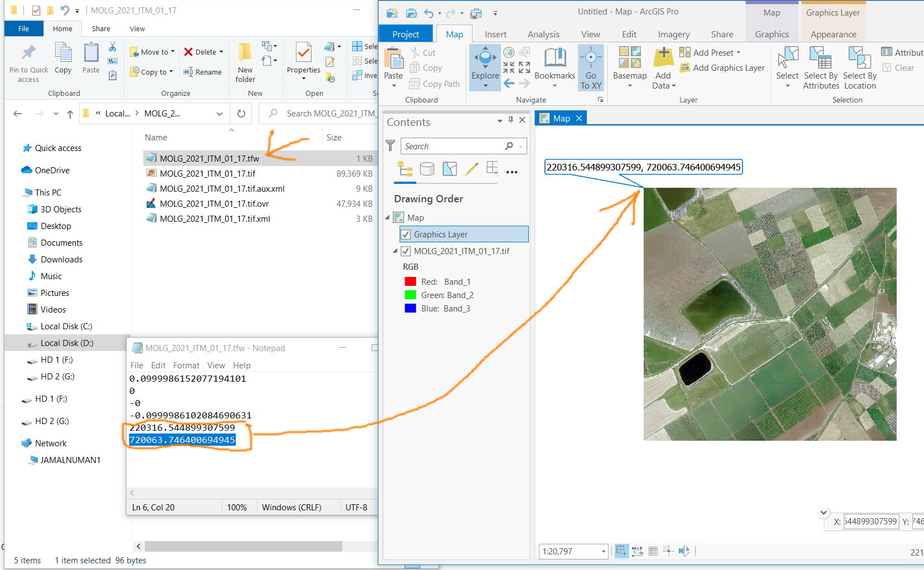
Task: Switch to the Appearance ribbon tab
Action: point(833,35)
